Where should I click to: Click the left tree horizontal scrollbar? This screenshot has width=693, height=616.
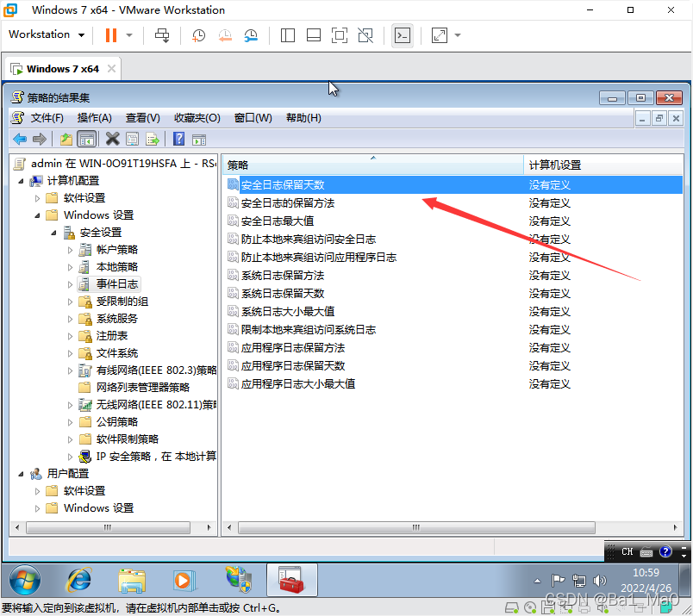108,527
